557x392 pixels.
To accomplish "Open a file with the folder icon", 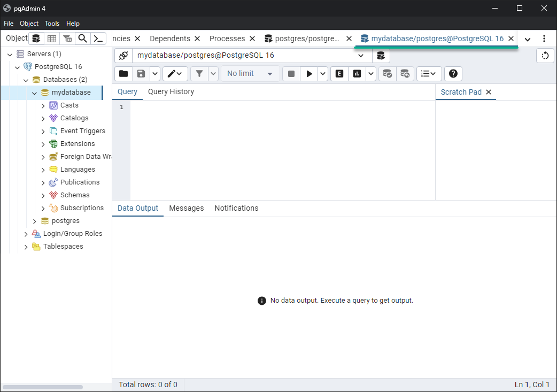I will click(123, 74).
